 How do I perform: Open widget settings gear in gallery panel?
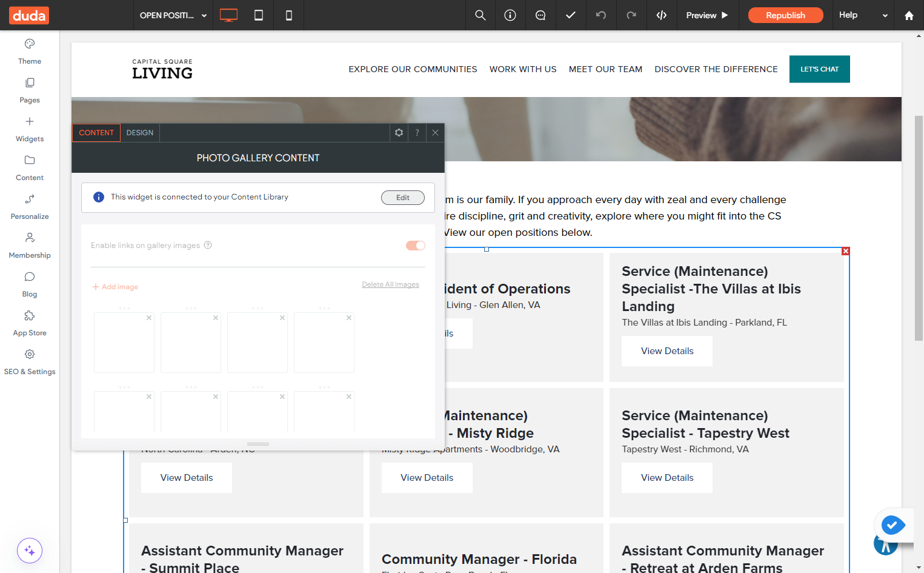point(399,133)
